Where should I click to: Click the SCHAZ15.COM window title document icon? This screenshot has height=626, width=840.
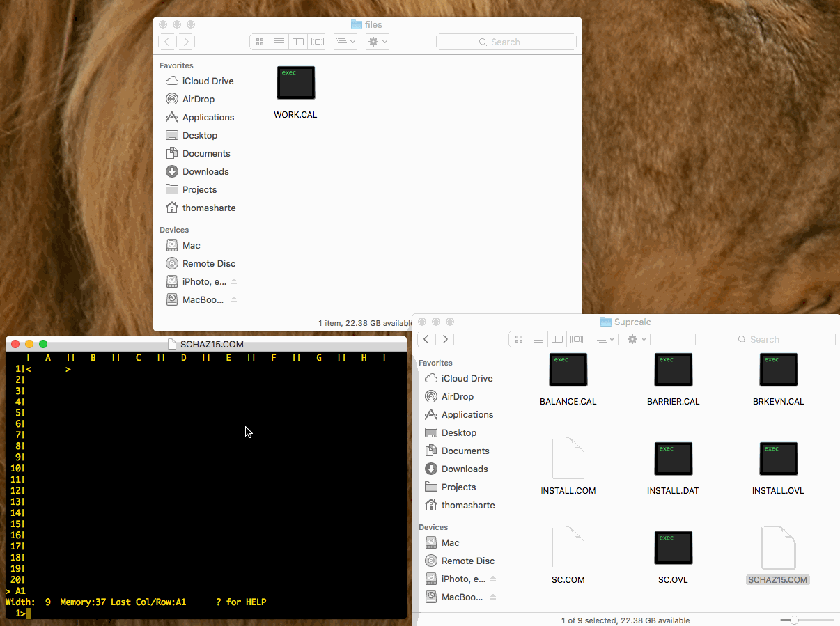pos(173,344)
